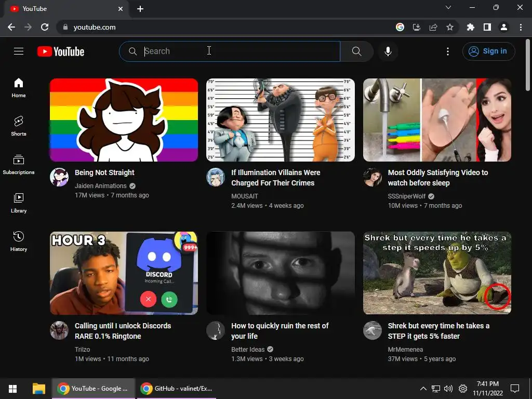Open Chrome extensions puzzle icon

[x=470, y=27]
